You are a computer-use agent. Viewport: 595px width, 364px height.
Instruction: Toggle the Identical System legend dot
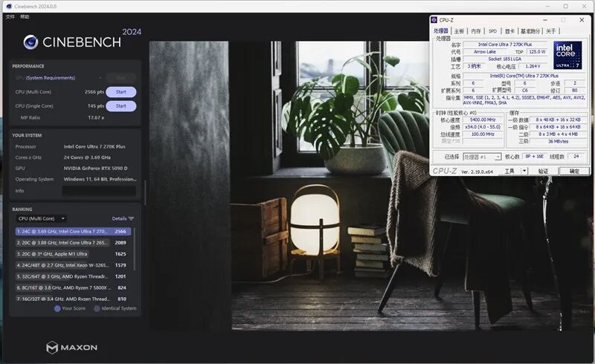pyautogui.click(x=97, y=308)
